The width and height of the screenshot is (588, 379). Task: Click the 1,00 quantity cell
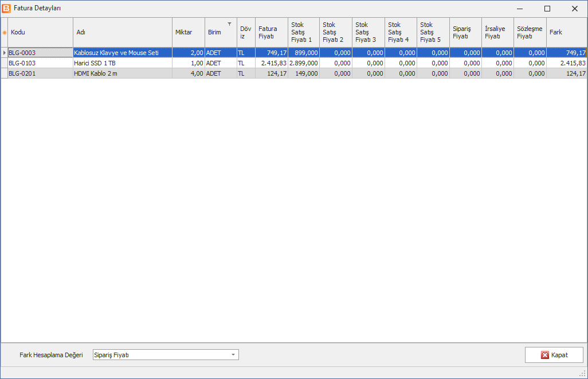[x=189, y=63]
